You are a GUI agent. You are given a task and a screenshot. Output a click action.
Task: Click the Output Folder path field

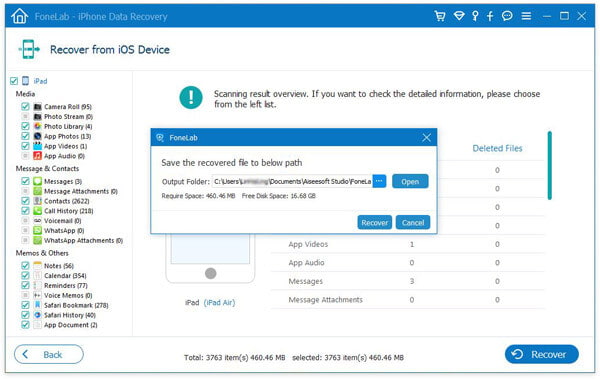[x=292, y=181]
